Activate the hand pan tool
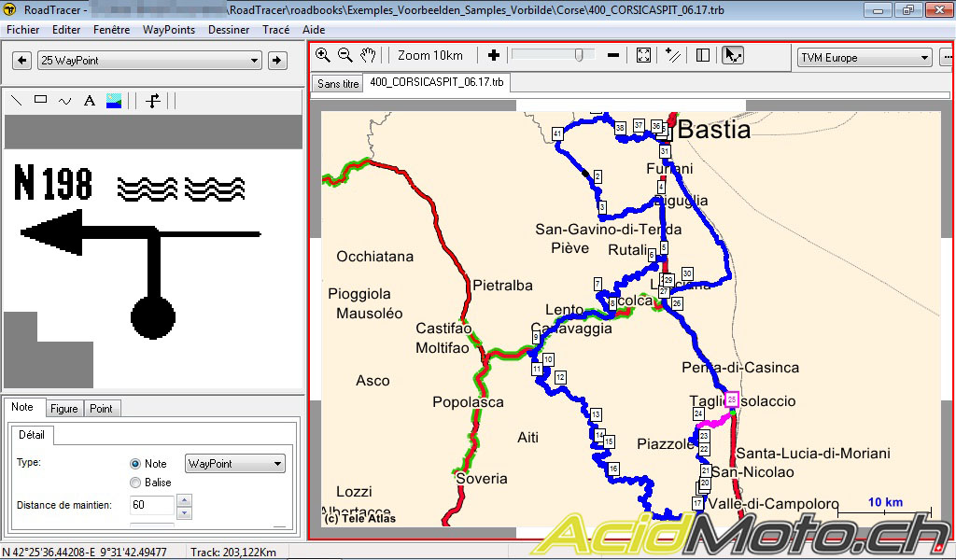This screenshot has height=560, width=956. click(368, 55)
